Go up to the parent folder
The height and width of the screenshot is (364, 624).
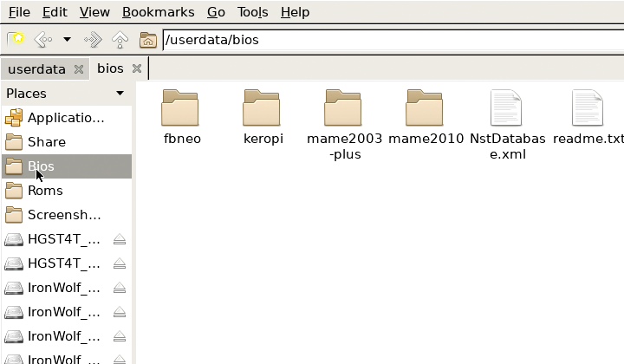[x=120, y=40]
